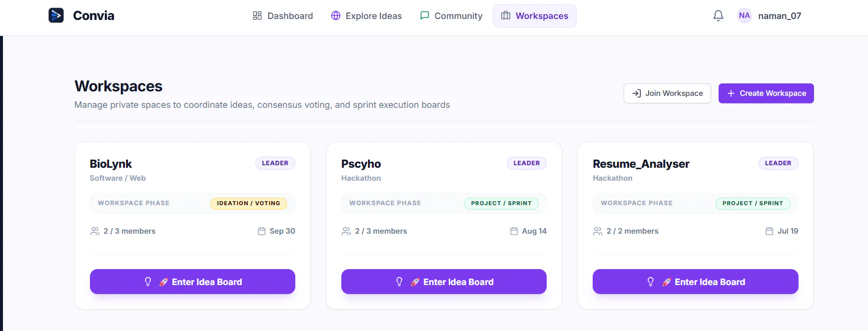Screen dimensions: 868x331
Task: Click the naman_07 username
Action: pos(780,16)
